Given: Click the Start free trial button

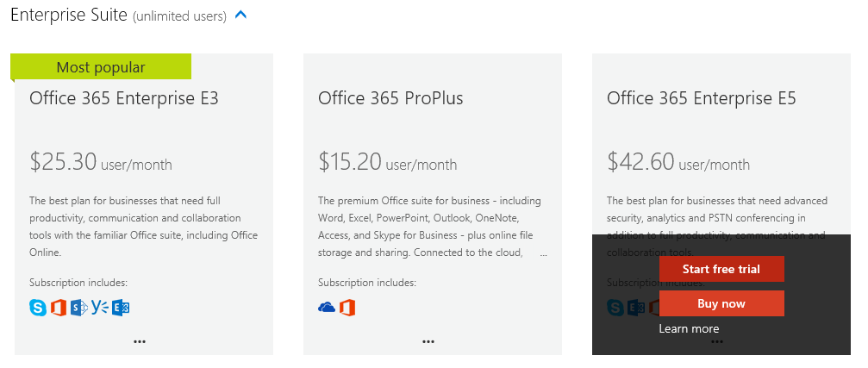Looking at the screenshot, I should (x=721, y=269).
